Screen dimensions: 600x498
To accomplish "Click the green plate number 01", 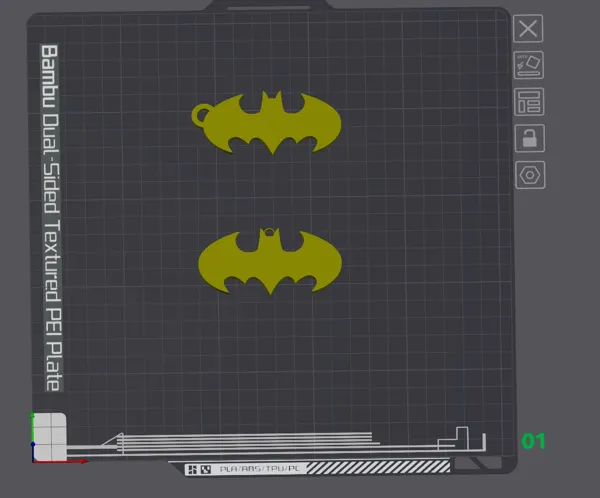I will [x=533, y=441].
